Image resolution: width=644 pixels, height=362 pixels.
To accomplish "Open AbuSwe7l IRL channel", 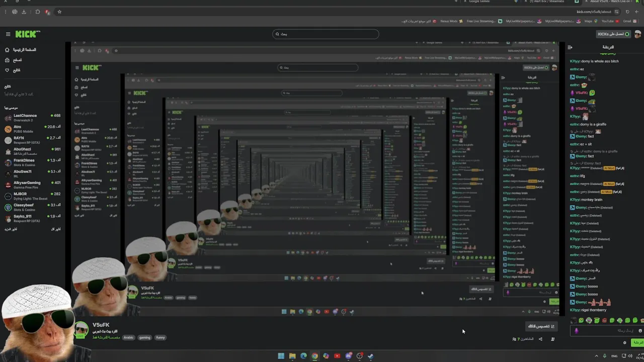I will [x=32, y=173].
